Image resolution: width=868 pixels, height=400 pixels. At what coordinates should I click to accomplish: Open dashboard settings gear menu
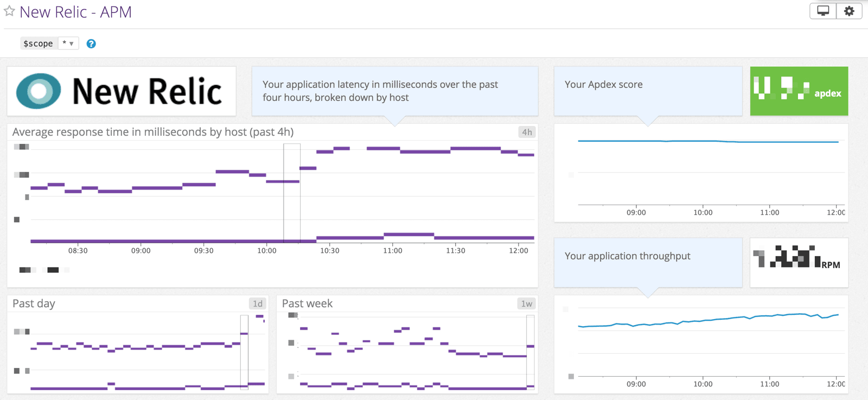(x=849, y=11)
